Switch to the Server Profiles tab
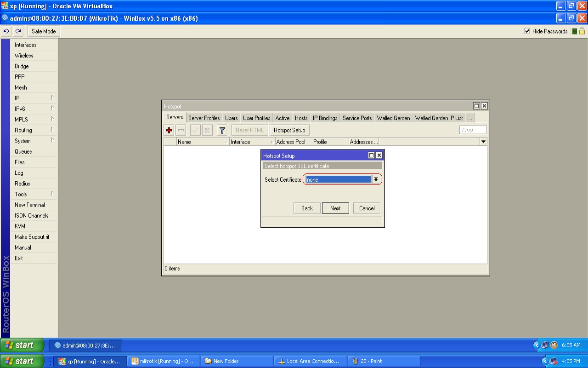588x368 pixels. (x=204, y=118)
